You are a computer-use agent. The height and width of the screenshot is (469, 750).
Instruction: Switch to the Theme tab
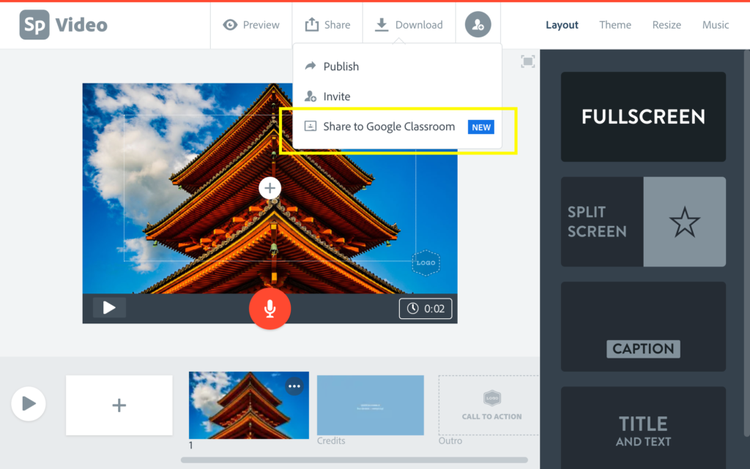615,25
